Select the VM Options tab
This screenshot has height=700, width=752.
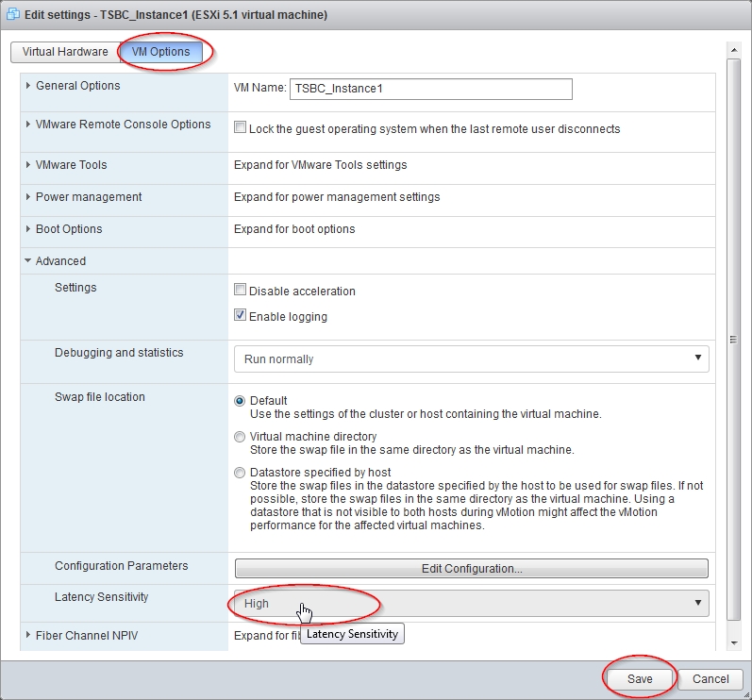[161, 52]
